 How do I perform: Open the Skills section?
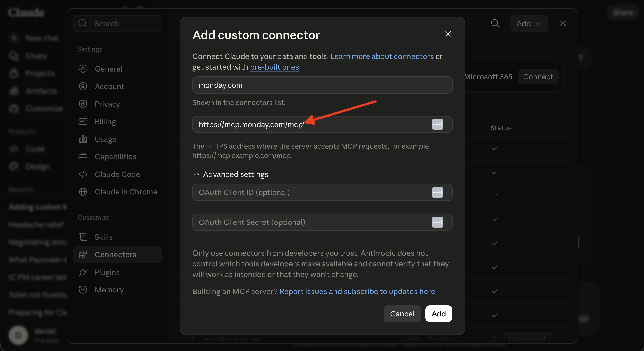(118, 237)
